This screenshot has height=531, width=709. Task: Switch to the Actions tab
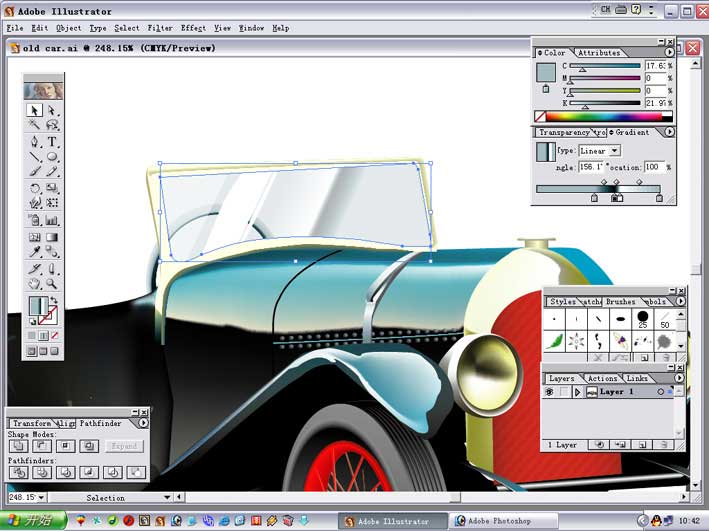point(602,378)
